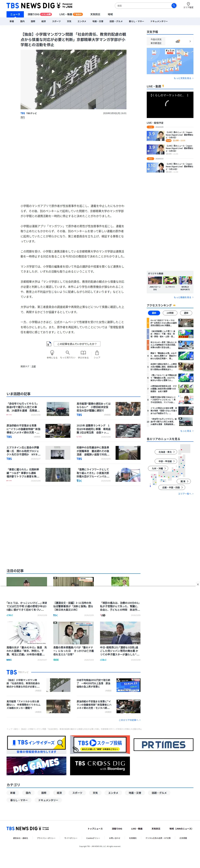
Task: Click the ranking もっと見る link
Action: pyautogui.click(x=187, y=431)
